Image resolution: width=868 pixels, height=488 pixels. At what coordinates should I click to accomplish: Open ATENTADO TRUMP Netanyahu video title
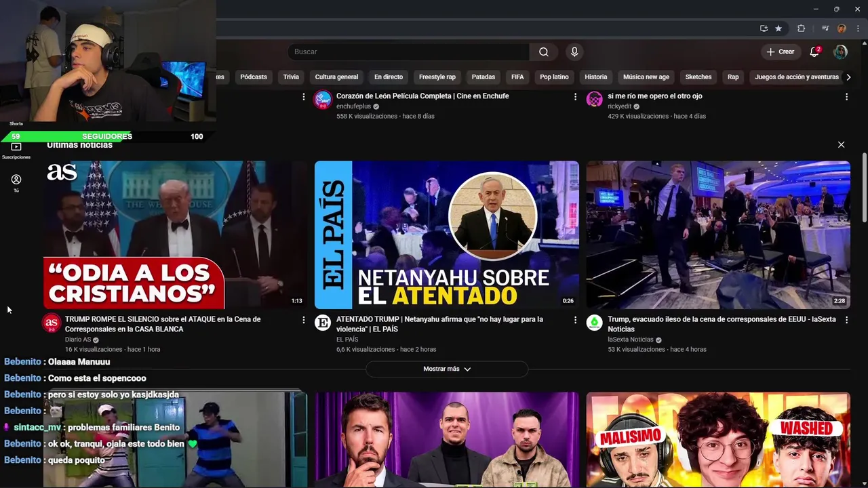[x=439, y=324]
